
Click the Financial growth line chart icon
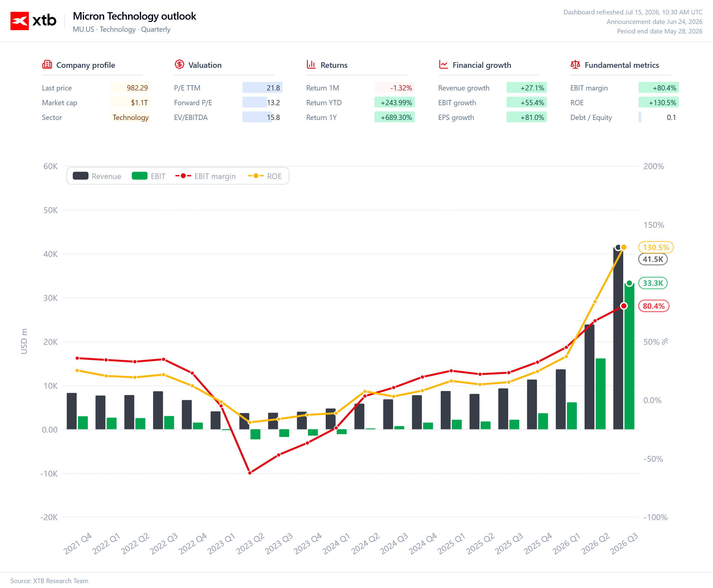(x=443, y=64)
